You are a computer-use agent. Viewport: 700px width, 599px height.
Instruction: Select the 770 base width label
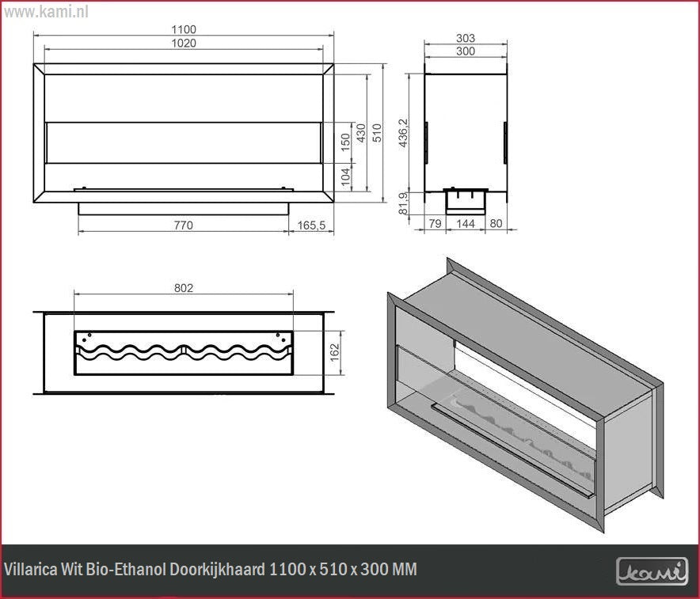pyautogui.click(x=183, y=226)
